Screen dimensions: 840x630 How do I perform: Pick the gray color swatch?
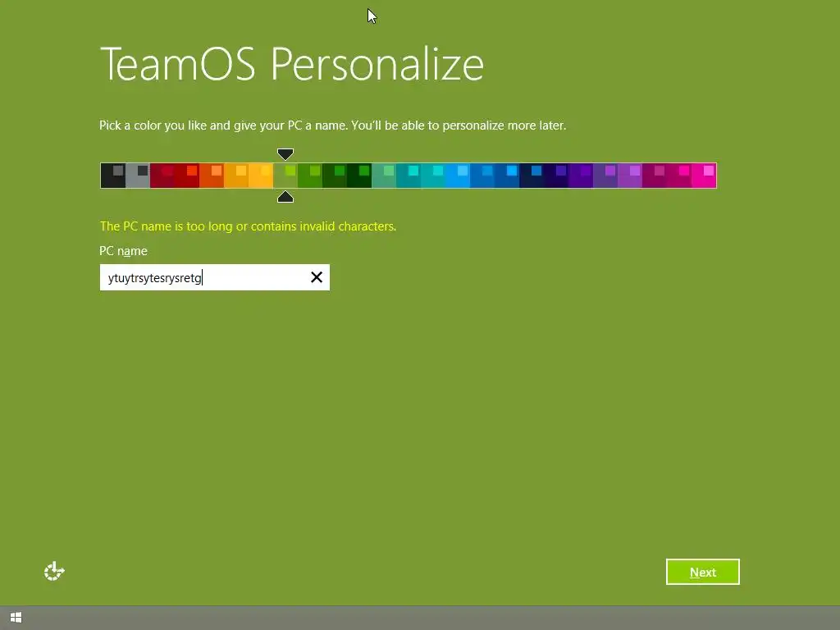tap(138, 176)
